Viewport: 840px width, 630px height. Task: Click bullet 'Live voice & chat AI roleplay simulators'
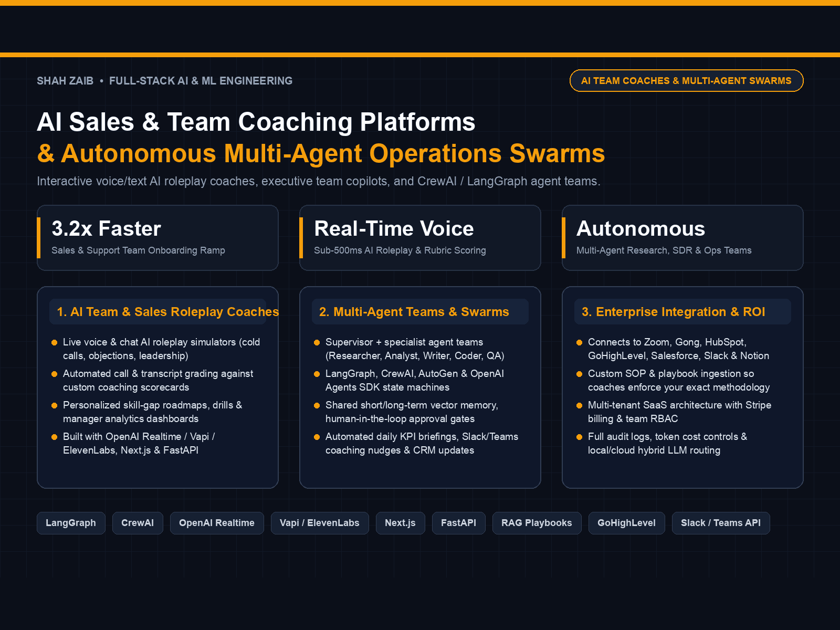point(162,349)
